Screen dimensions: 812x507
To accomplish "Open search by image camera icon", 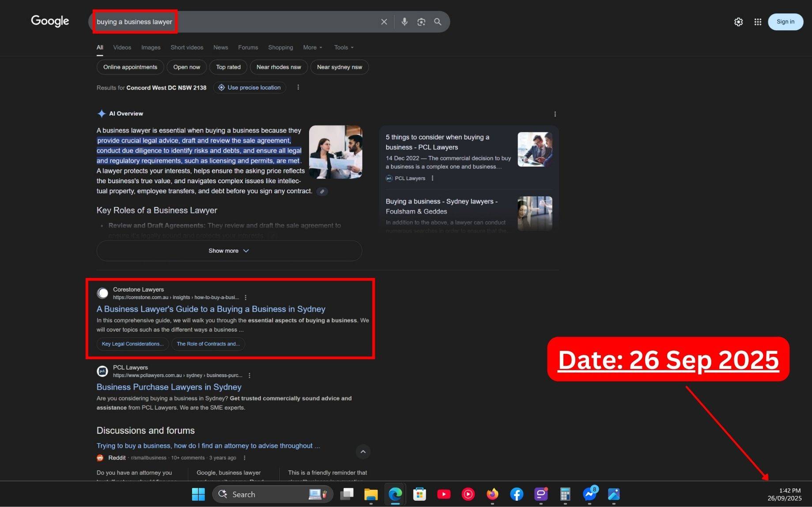I will click(x=421, y=22).
